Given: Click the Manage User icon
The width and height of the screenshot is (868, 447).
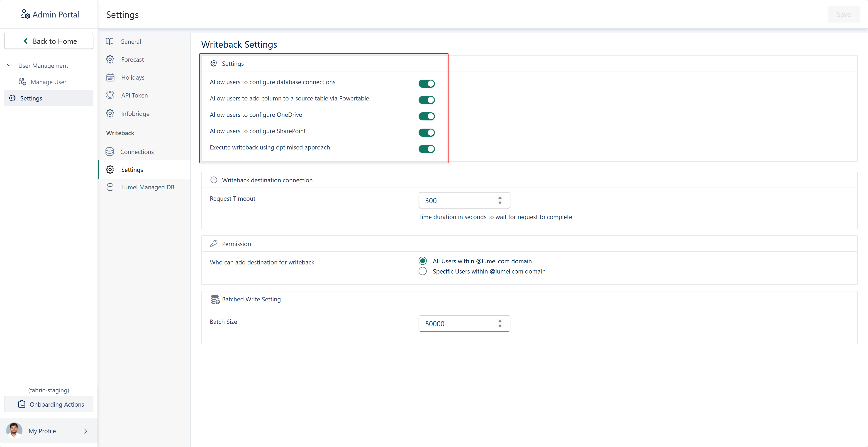Looking at the screenshot, I should pos(22,82).
